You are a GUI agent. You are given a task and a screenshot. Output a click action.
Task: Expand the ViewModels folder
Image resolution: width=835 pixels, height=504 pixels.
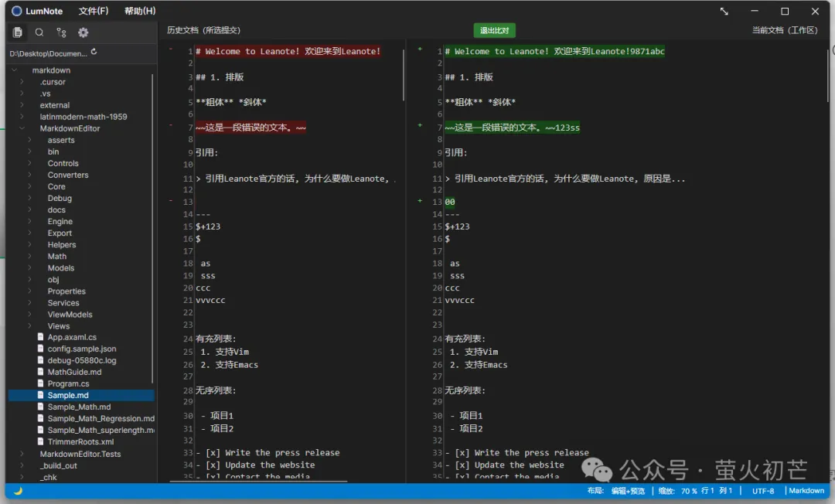pyautogui.click(x=30, y=315)
